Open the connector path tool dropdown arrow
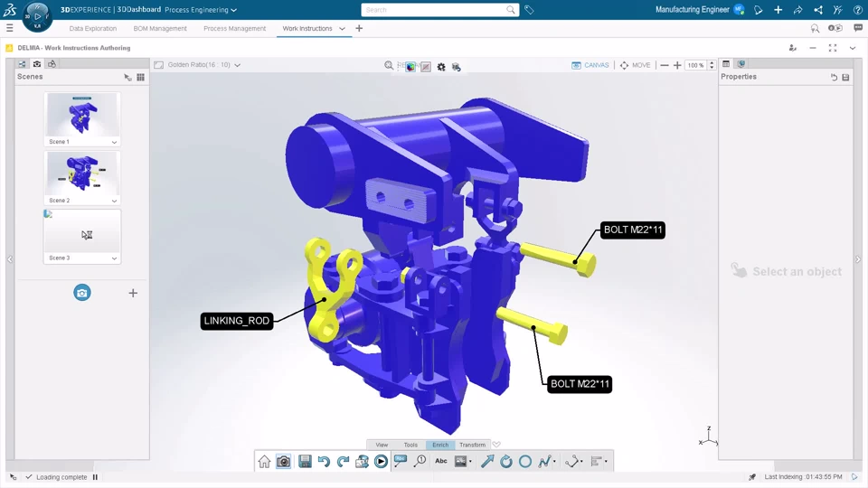Image resolution: width=868 pixels, height=488 pixels. (581, 462)
